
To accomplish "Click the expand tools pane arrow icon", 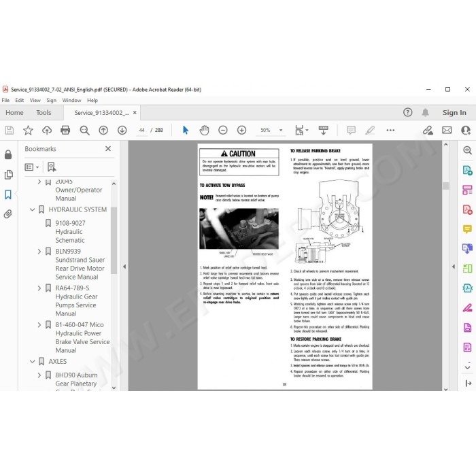I will 468,384.
